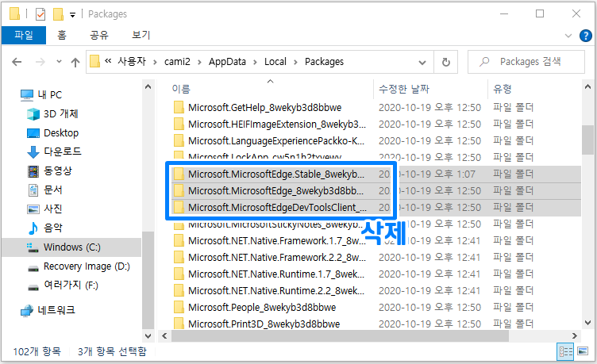Sort by 이름 column header
This screenshot has height=364, width=597.
pyautogui.click(x=181, y=89)
